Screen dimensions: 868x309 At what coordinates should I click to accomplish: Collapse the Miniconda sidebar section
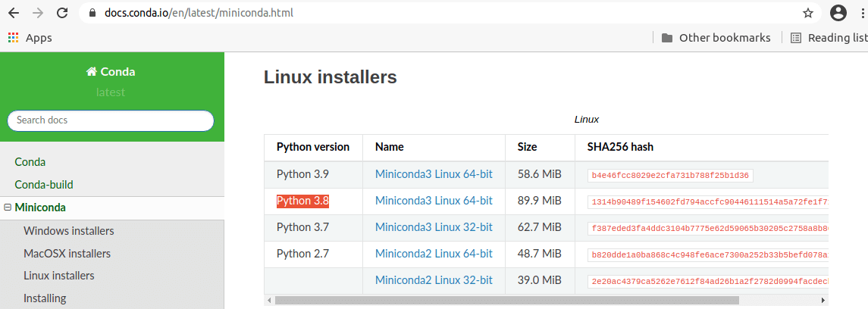pyautogui.click(x=8, y=208)
